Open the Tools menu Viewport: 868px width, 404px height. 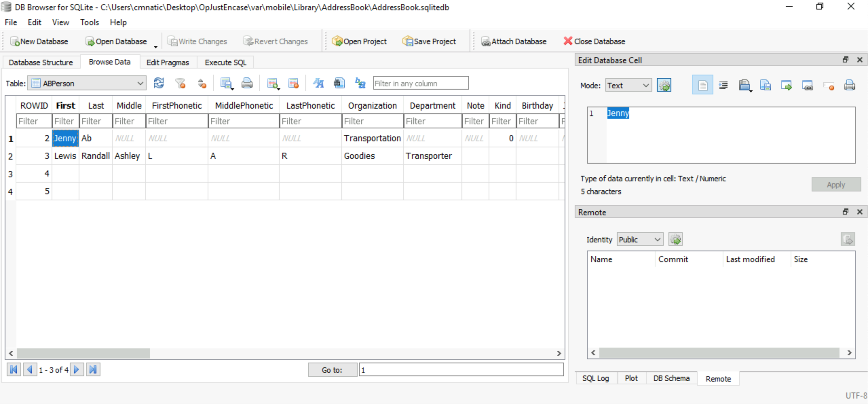coord(90,22)
